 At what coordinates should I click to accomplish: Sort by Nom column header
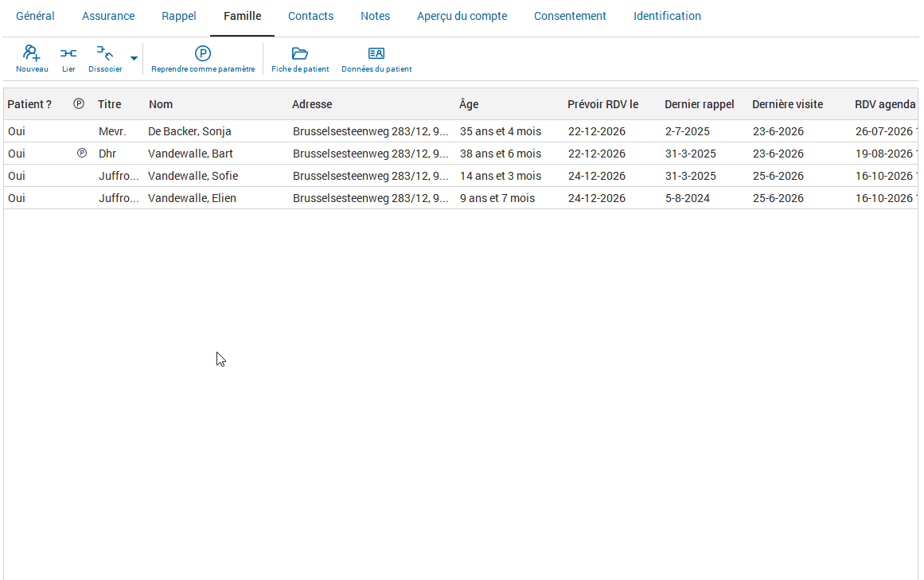point(161,104)
